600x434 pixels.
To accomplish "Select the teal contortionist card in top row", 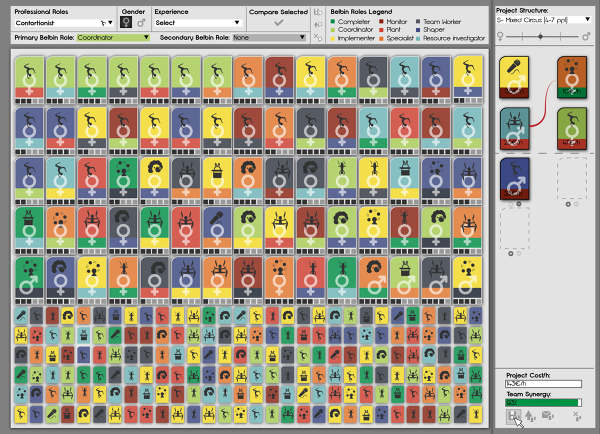I will (404, 80).
